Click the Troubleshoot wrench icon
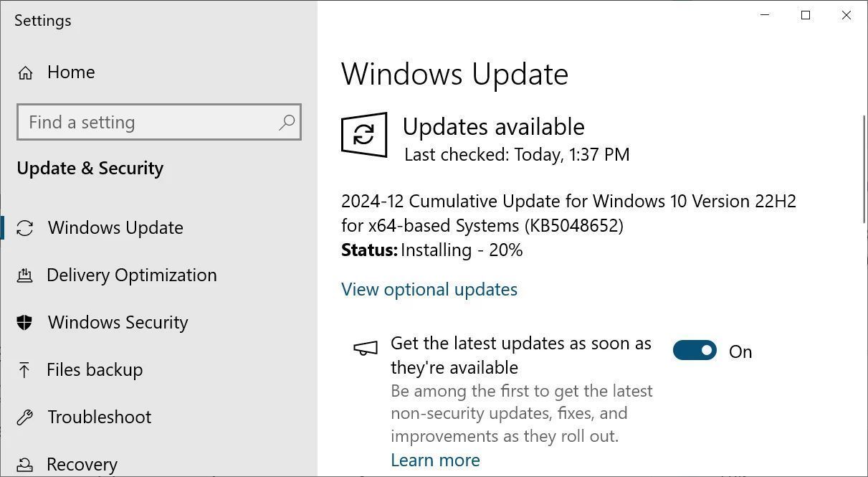Screen dimensions: 868x477 pyautogui.click(x=25, y=417)
